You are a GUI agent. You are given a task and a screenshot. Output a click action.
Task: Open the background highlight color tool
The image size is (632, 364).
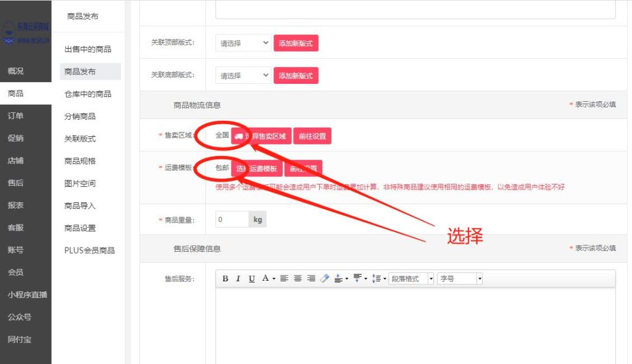(x=338, y=278)
